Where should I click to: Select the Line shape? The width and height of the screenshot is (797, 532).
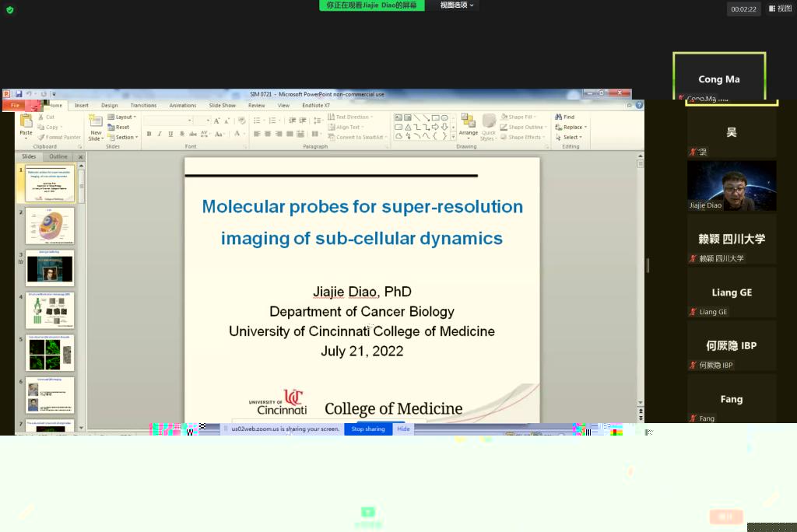tap(417, 118)
